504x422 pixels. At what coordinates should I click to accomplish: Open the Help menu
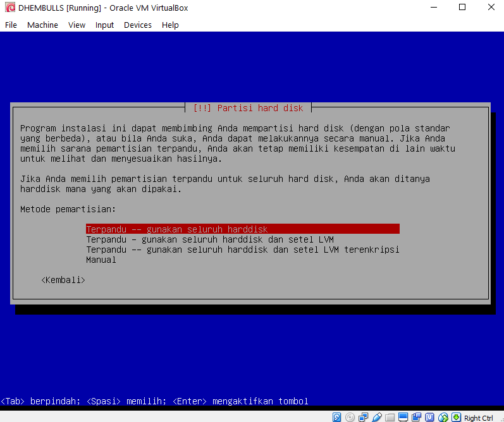pos(170,25)
